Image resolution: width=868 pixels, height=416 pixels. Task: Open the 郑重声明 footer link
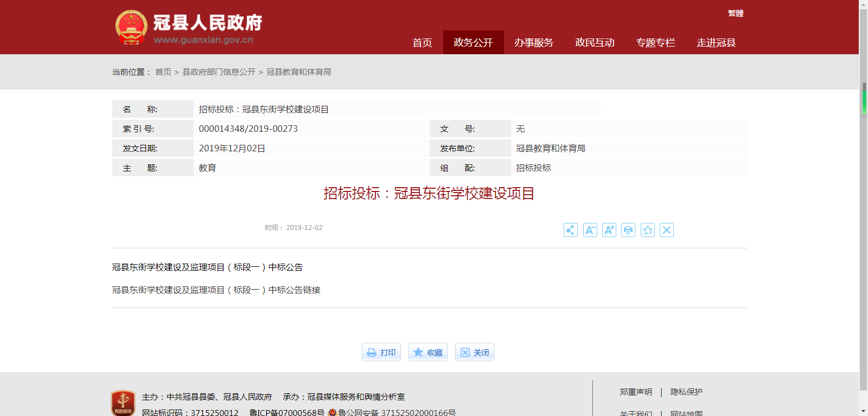coord(636,392)
